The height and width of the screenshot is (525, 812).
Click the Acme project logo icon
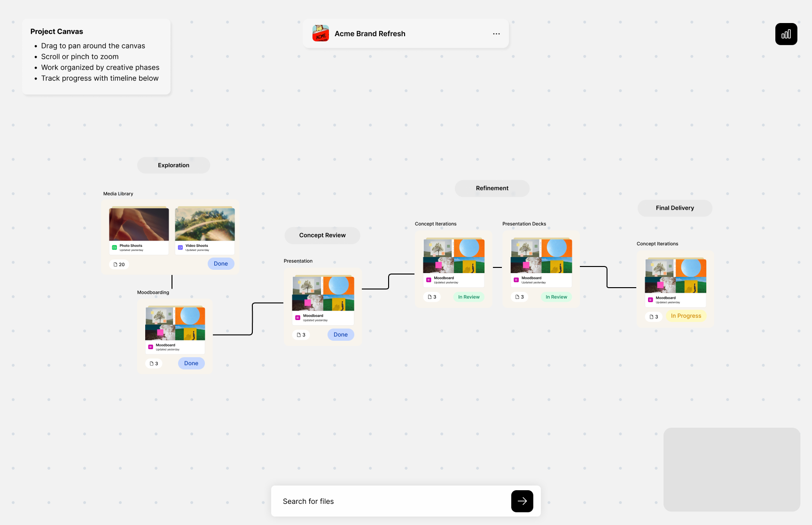[x=320, y=33]
